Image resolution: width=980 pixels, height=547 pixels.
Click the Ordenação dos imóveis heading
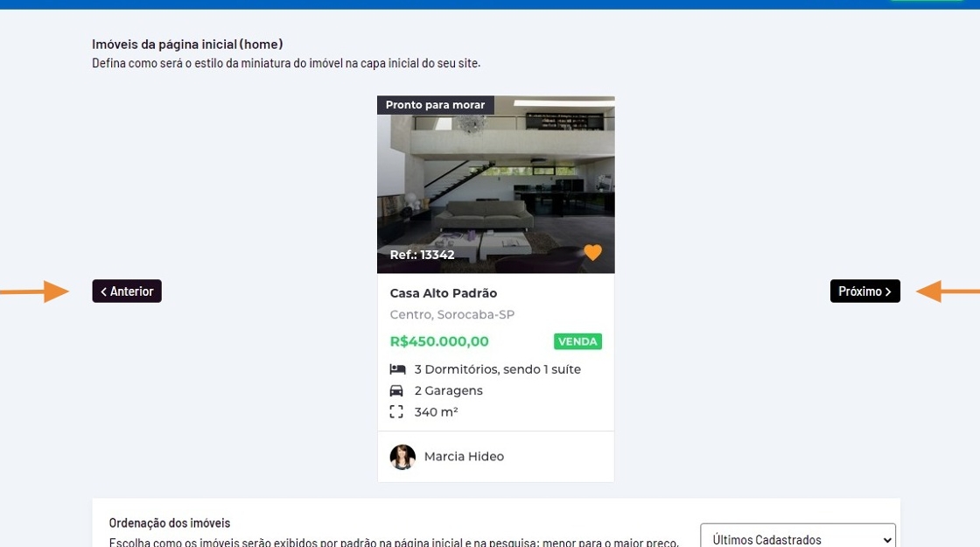click(x=169, y=522)
